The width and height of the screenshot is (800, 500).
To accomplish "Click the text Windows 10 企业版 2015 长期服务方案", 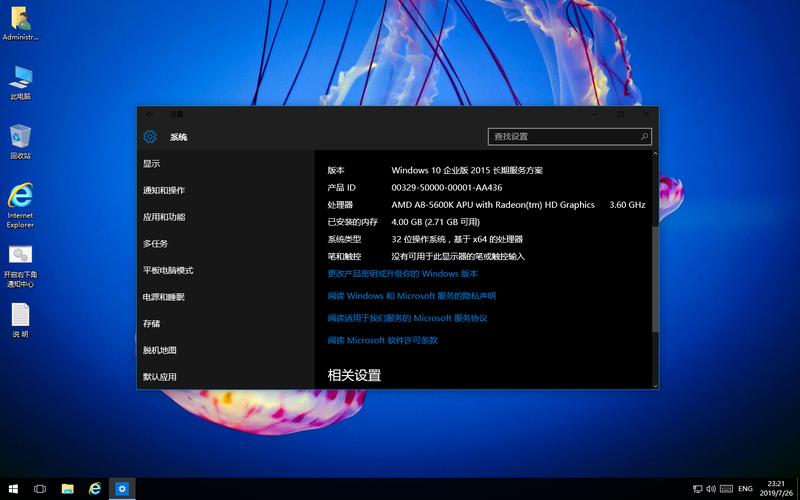I will (467, 170).
